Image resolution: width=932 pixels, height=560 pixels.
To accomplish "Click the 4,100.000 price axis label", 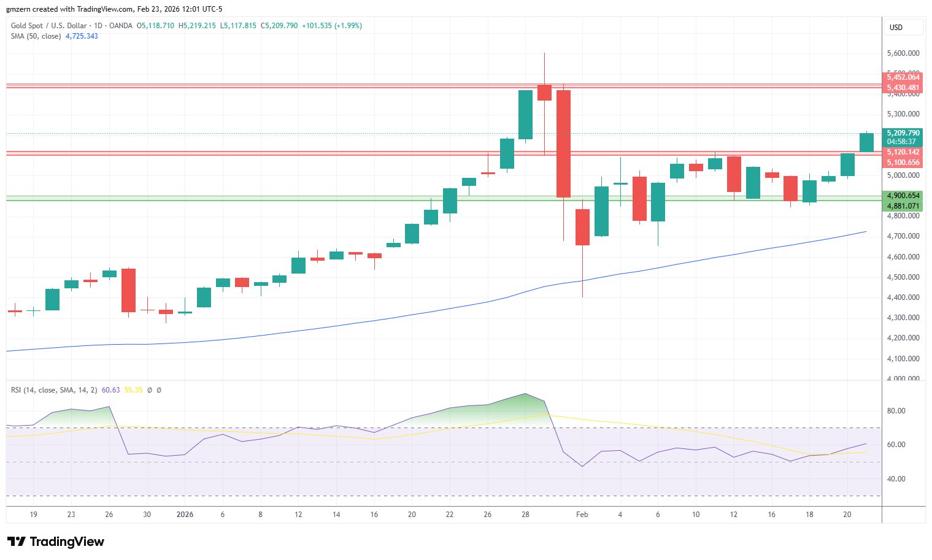I will [903, 359].
